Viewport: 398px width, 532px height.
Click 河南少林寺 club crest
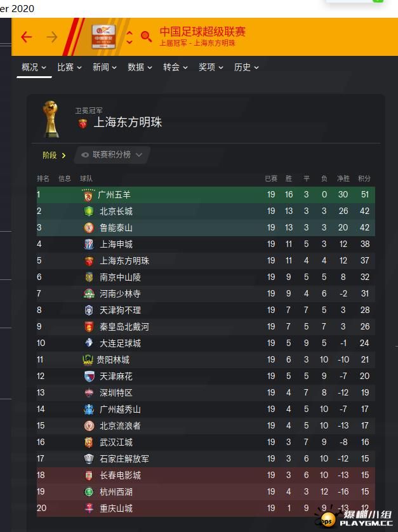[89, 294]
